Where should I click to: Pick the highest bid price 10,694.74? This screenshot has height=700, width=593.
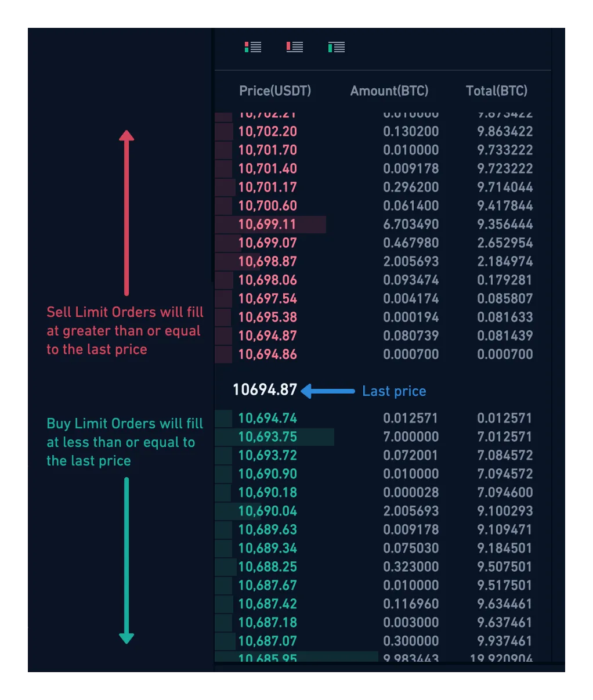coord(267,418)
